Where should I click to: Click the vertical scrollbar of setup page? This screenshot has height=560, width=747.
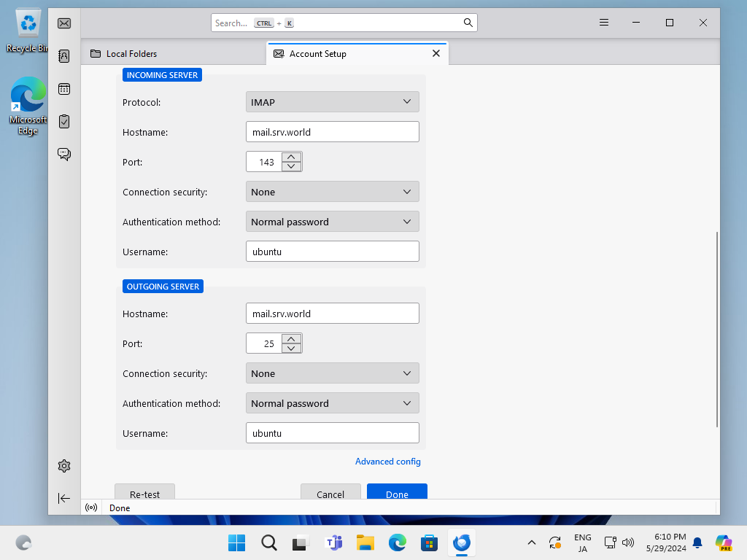(718, 328)
